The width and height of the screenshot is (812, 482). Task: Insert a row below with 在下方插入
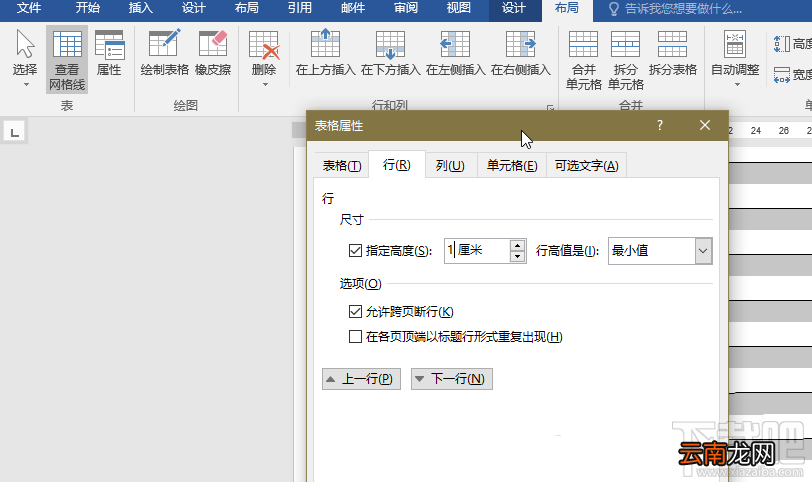pyautogui.click(x=390, y=54)
